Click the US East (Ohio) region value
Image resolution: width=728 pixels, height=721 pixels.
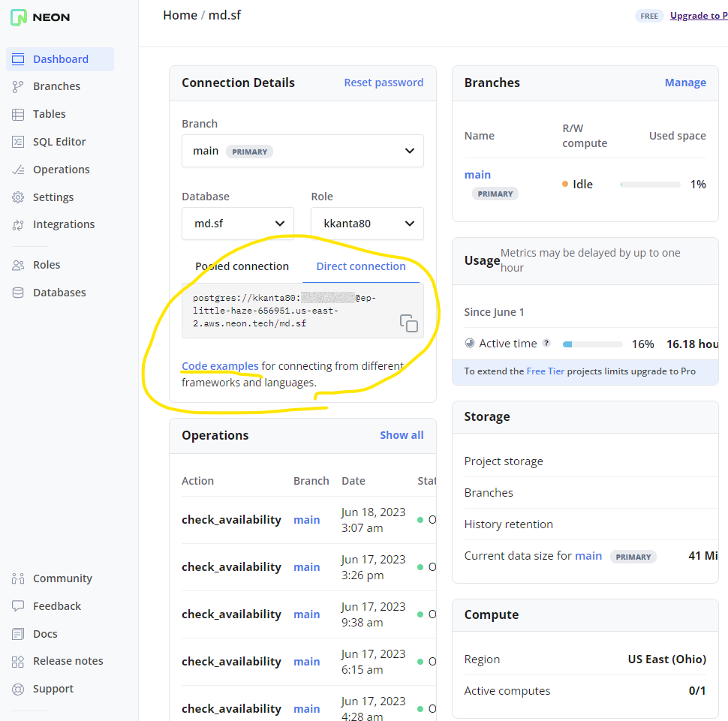point(666,659)
